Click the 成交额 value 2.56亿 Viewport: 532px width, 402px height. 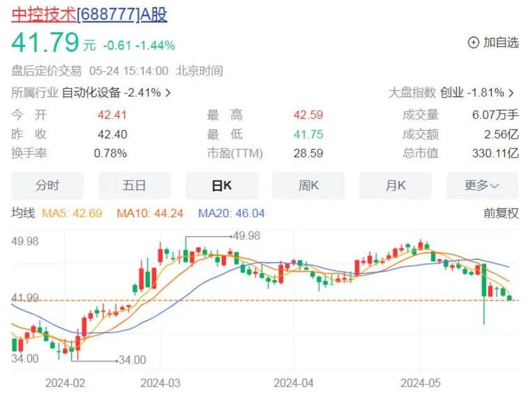click(x=502, y=134)
